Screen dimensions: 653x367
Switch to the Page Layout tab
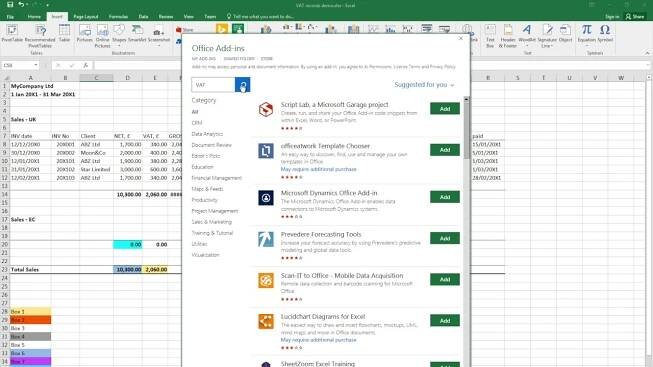pos(85,17)
